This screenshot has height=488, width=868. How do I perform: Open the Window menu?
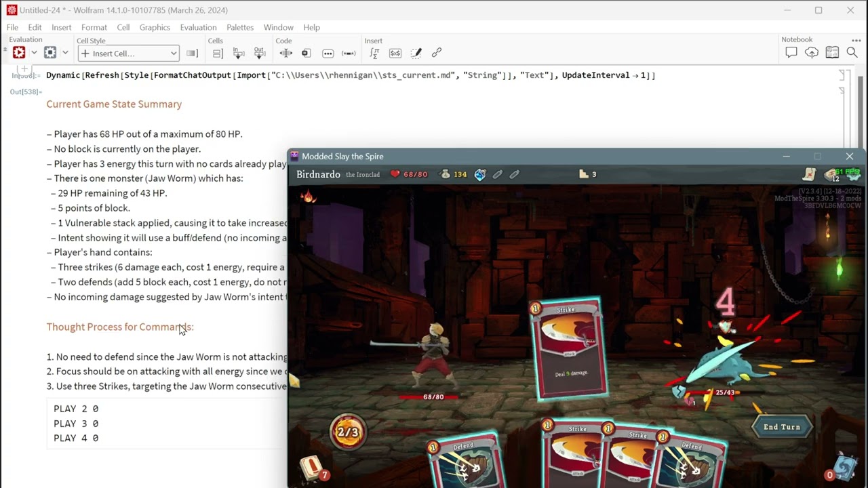point(278,27)
